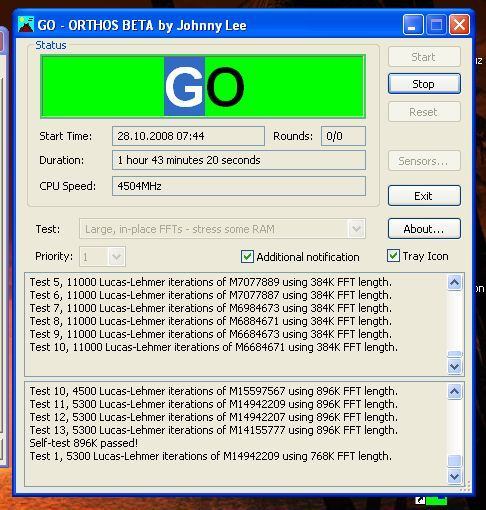This screenshot has width=486, height=510.
Task: Toggle the Additional notification checkbox
Action: click(x=247, y=257)
